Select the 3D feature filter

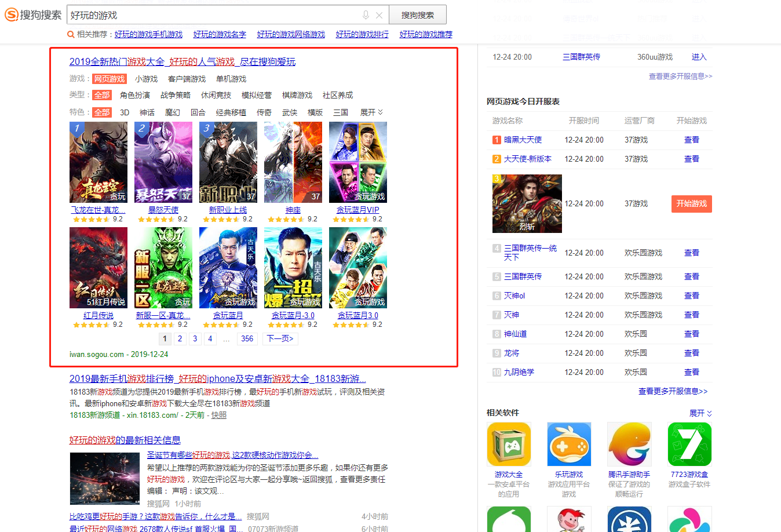point(125,112)
